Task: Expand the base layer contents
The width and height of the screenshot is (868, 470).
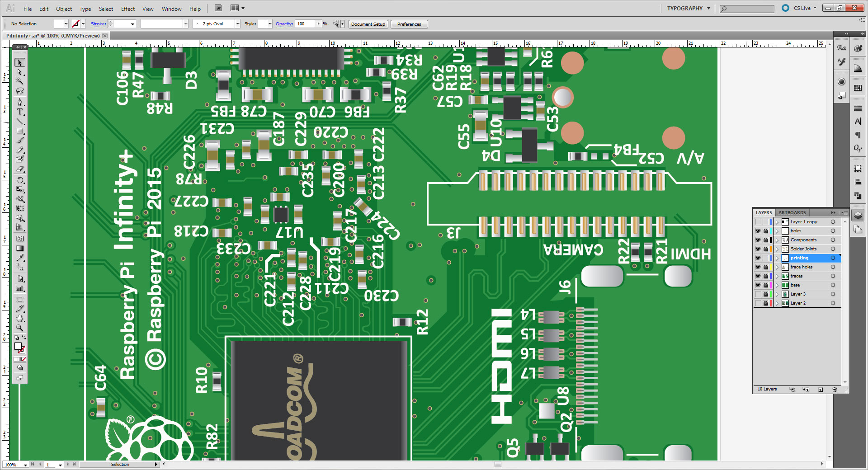Action: point(777,285)
